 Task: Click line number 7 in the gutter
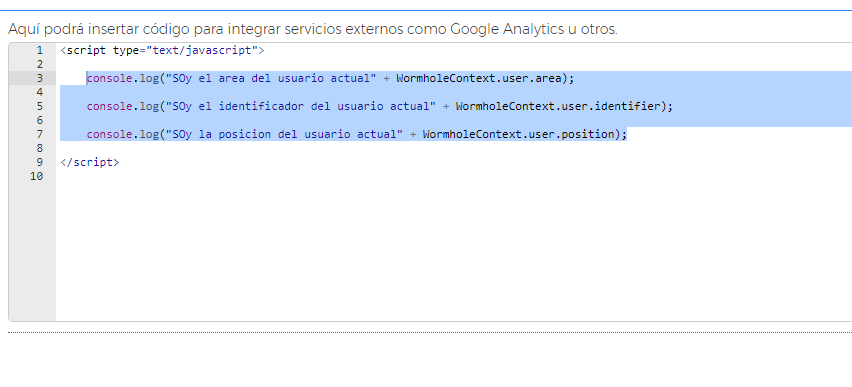point(39,134)
